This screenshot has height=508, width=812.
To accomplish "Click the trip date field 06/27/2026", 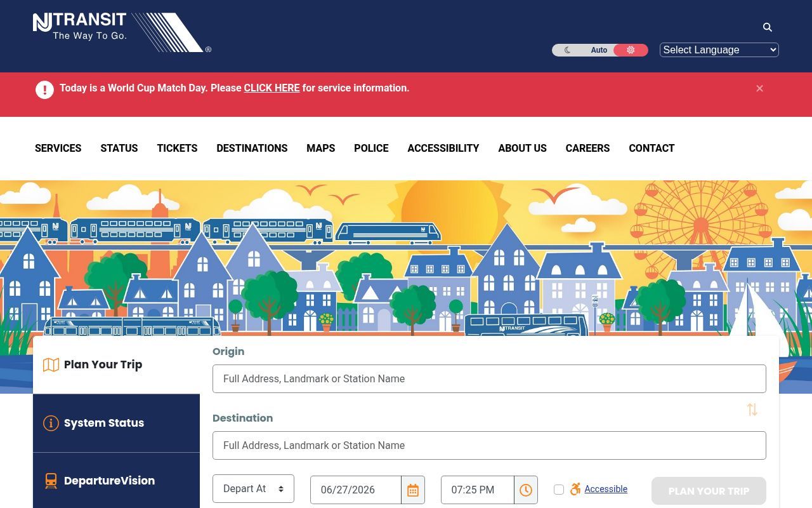I will 356,490.
